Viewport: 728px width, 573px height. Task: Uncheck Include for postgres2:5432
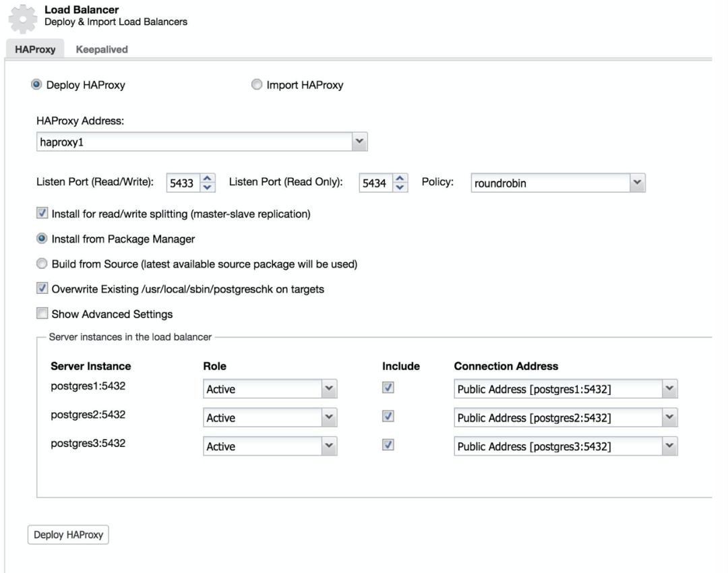point(388,417)
